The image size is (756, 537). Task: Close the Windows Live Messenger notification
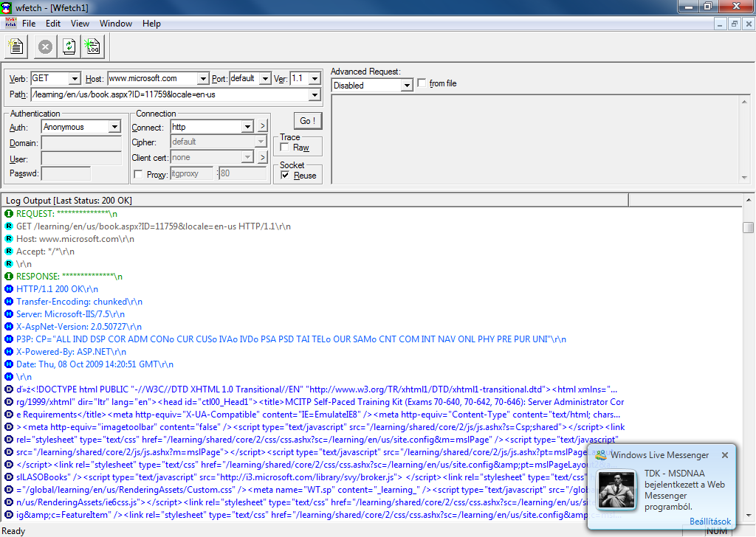tap(725, 454)
